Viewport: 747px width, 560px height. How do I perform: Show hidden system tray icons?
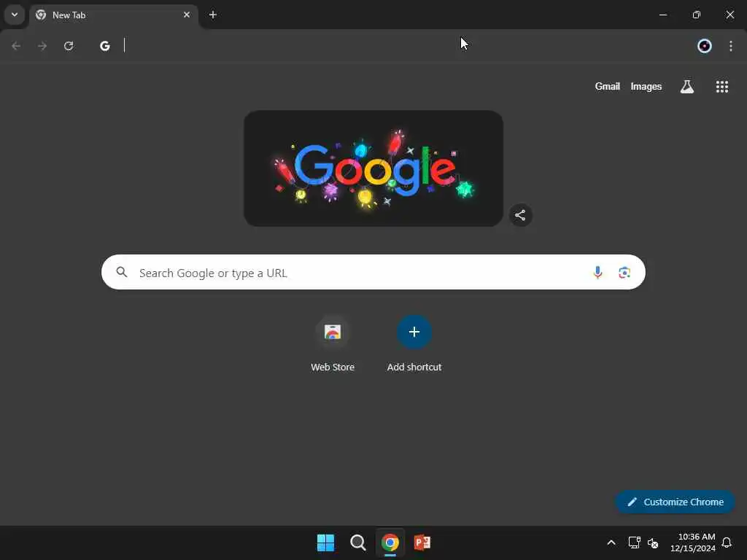point(611,542)
